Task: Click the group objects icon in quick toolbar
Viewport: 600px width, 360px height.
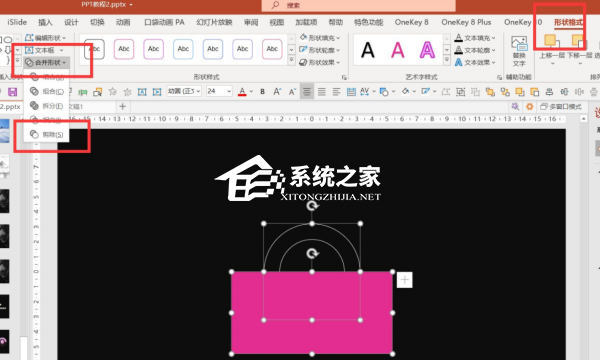Action: pyautogui.click(x=461, y=92)
